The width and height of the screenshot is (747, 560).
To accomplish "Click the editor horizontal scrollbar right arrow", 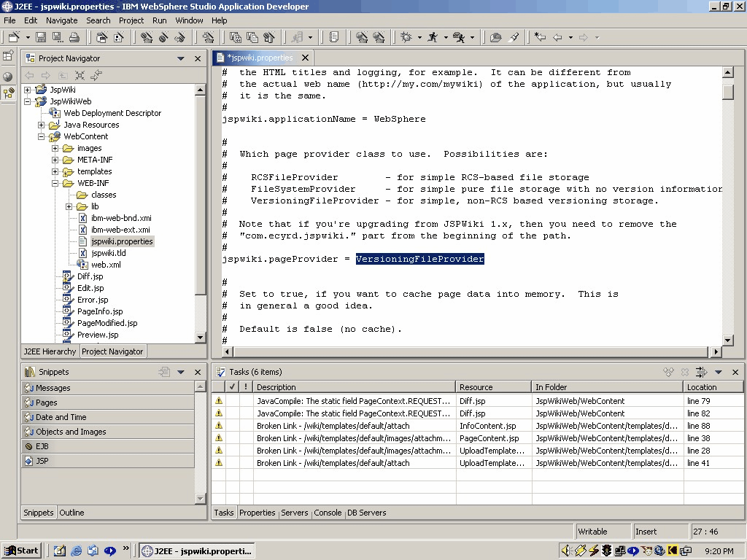I will click(716, 352).
